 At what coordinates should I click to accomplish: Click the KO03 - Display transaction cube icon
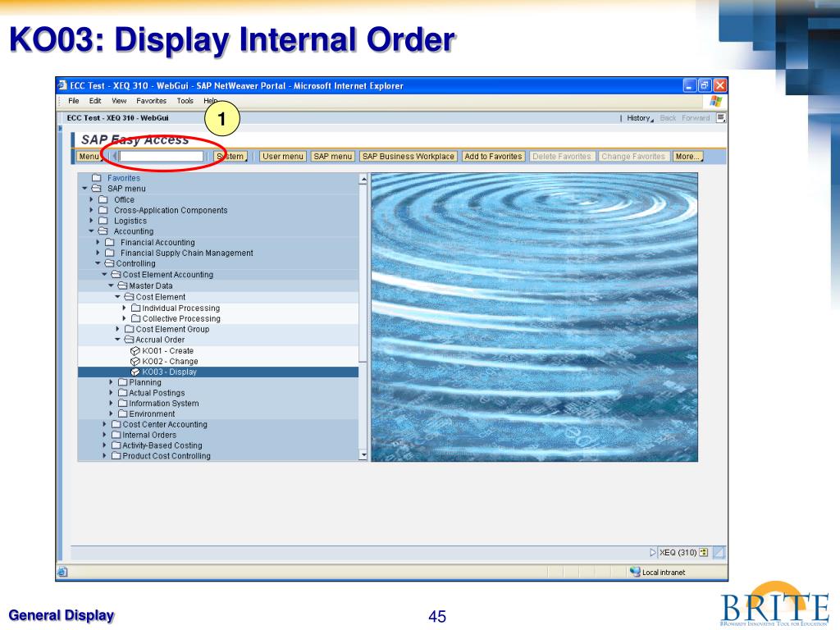[x=135, y=372]
